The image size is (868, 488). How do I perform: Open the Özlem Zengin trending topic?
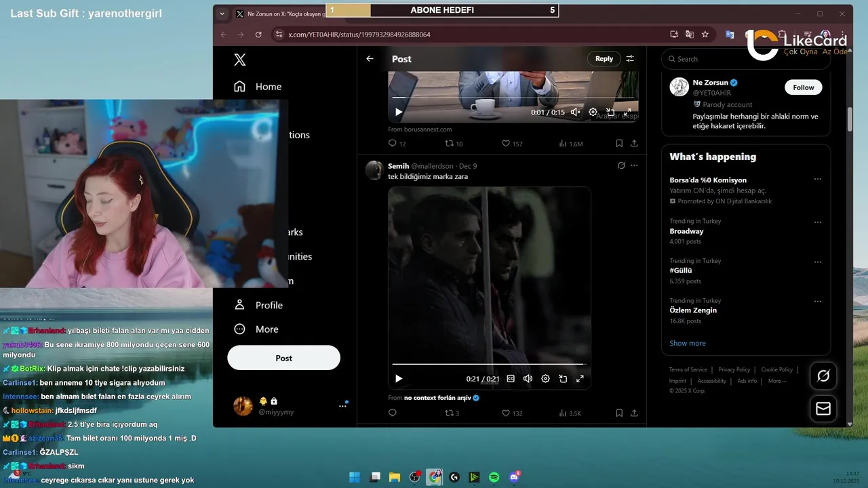693,310
